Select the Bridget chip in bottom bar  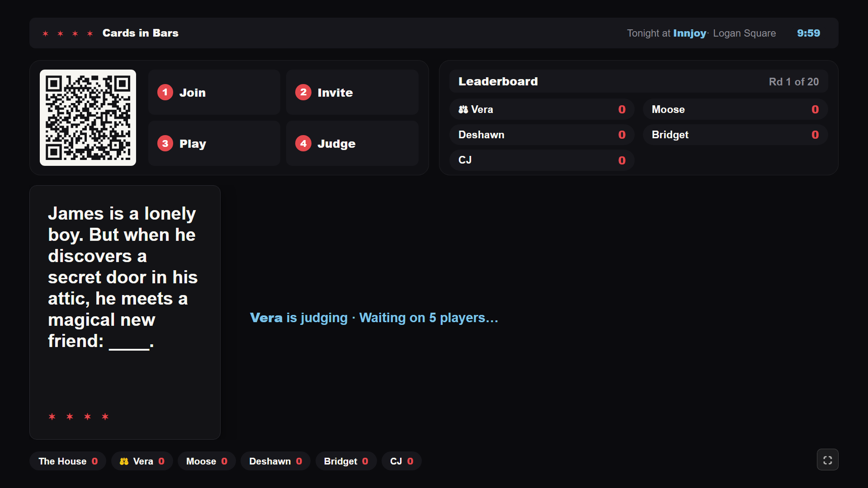coord(346,461)
